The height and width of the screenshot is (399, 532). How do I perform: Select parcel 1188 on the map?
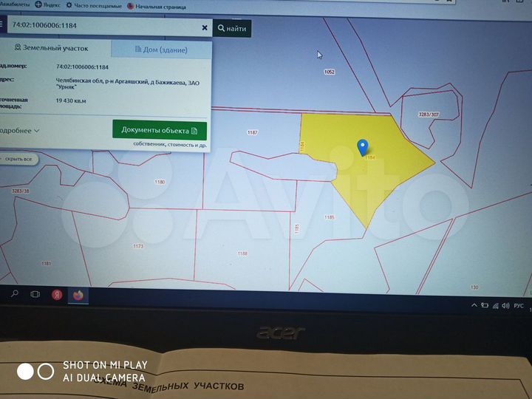click(x=242, y=253)
